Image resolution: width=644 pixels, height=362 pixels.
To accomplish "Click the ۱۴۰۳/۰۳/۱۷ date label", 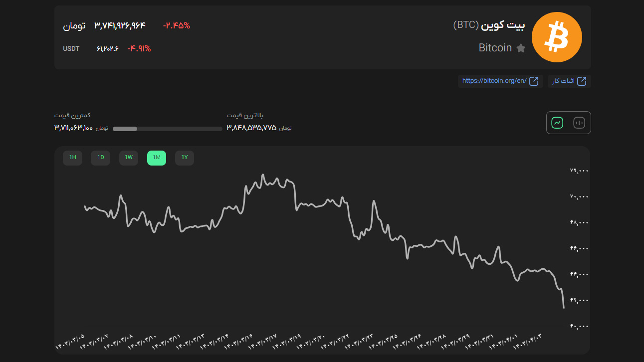I will pos(263,341).
